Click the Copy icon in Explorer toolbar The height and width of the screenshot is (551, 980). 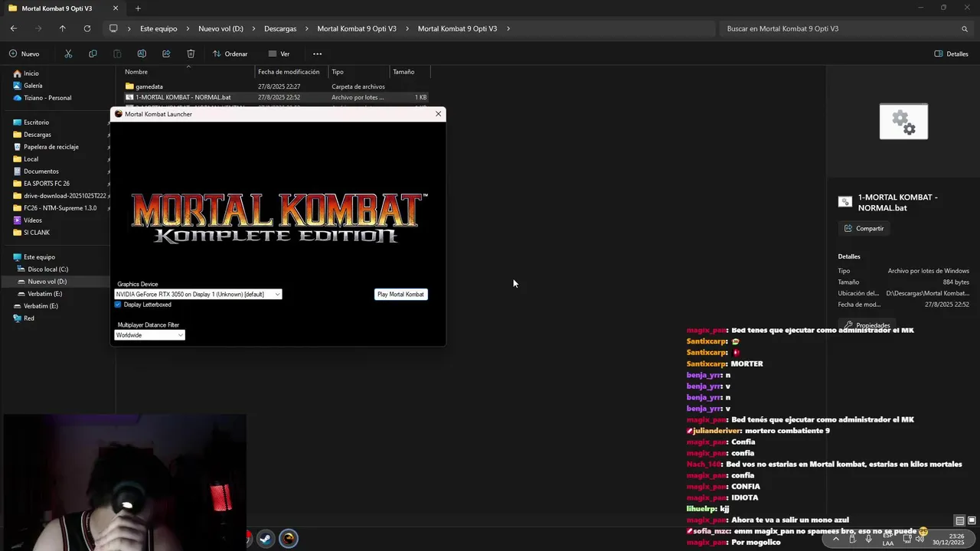click(x=93, y=54)
